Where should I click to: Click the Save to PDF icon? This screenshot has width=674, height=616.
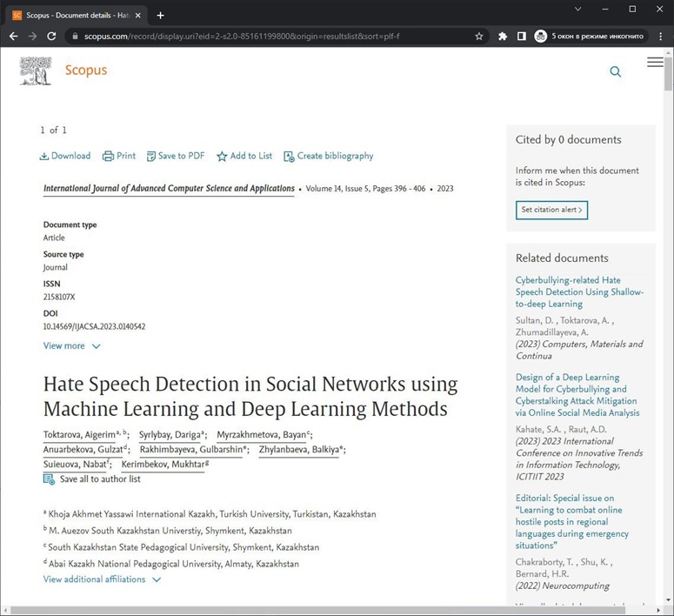point(150,156)
